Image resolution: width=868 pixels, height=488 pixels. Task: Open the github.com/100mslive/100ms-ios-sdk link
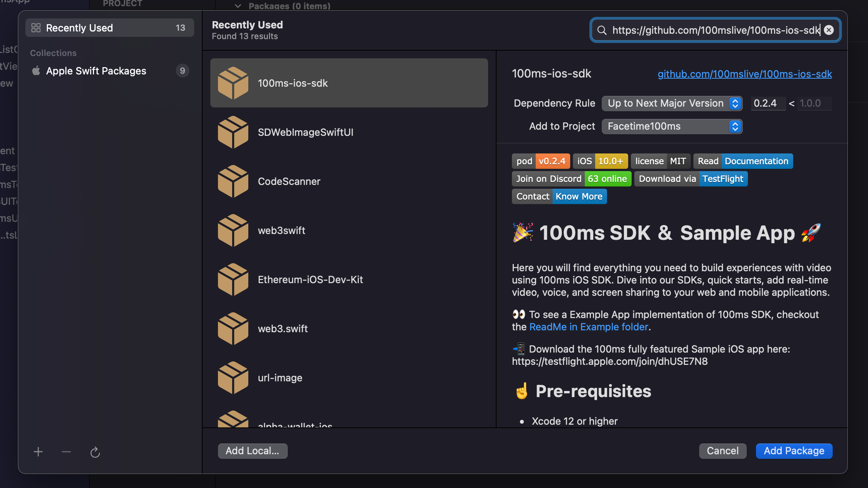[x=745, y=74]
